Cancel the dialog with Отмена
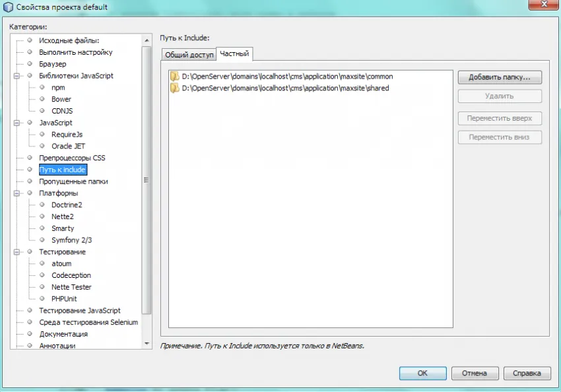Viewport: 561px width, 392px height. click(x=474, y=373)
